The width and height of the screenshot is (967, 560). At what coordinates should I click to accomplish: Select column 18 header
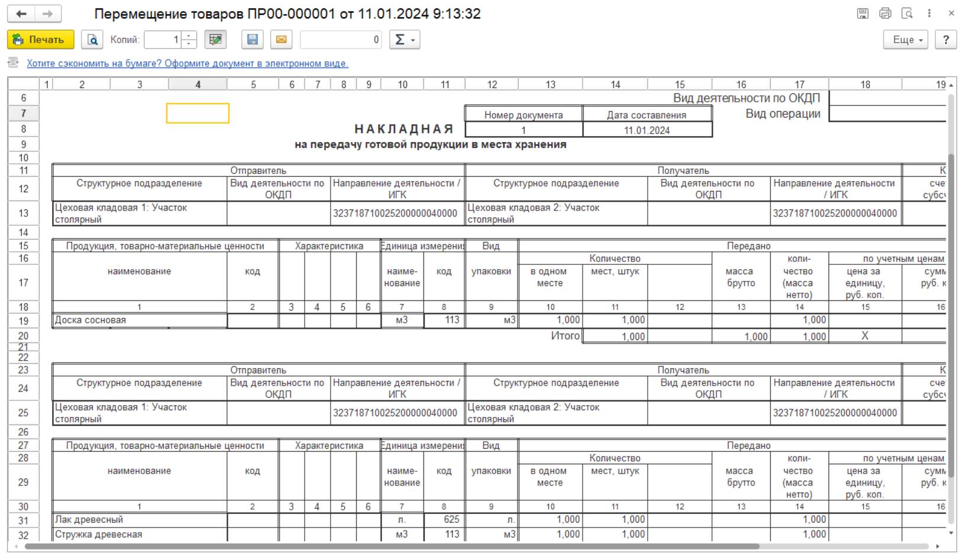(x=865, y=85)
